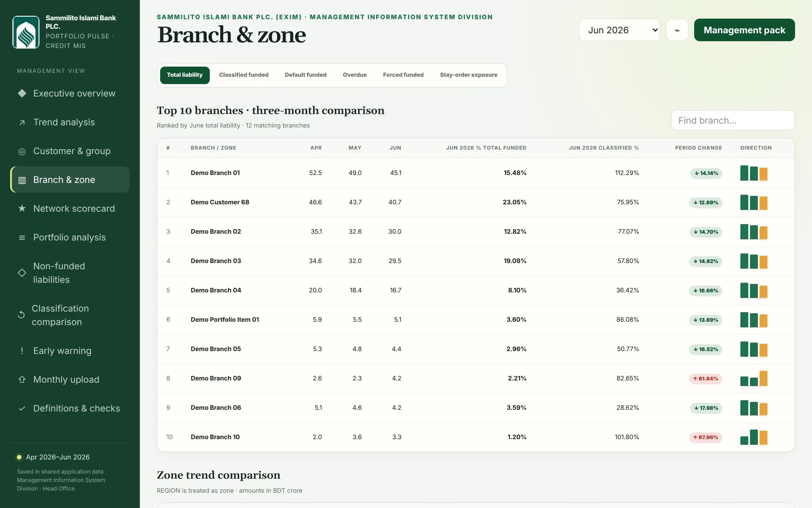The image size is (812, 508).
Task: Click the '112.29%' classified value
Action: 626,173
